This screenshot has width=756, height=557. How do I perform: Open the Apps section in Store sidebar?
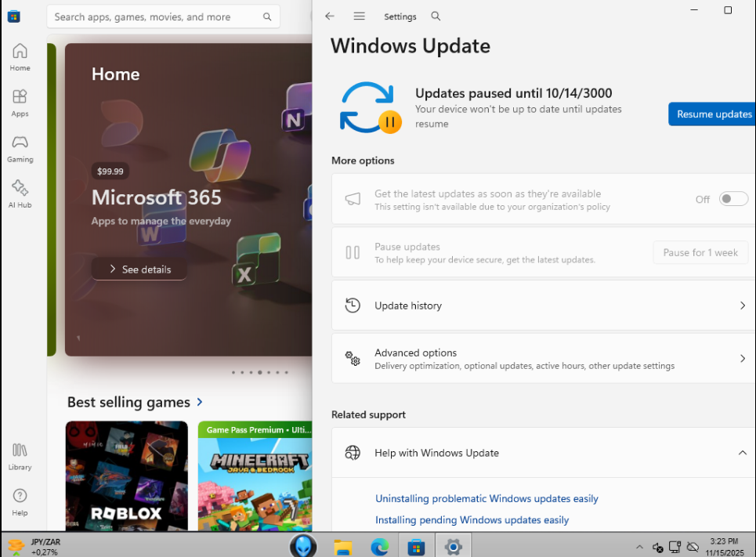click(x=20, y=103)
